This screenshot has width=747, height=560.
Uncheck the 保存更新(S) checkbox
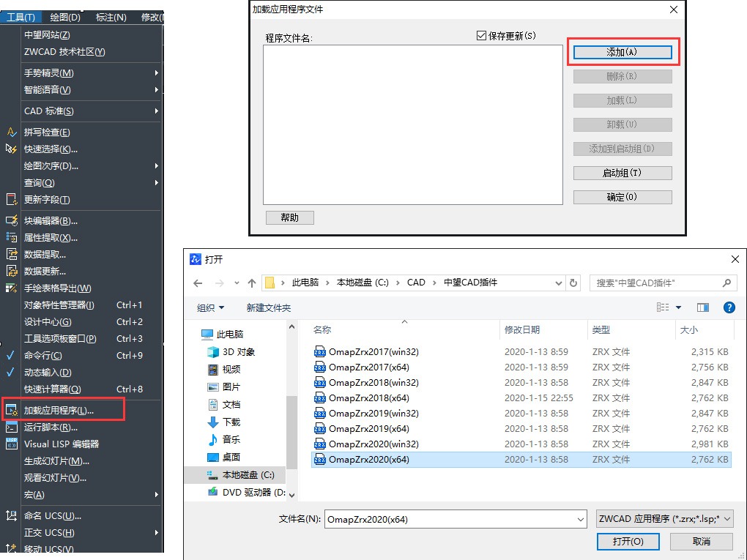coord(481,36)
